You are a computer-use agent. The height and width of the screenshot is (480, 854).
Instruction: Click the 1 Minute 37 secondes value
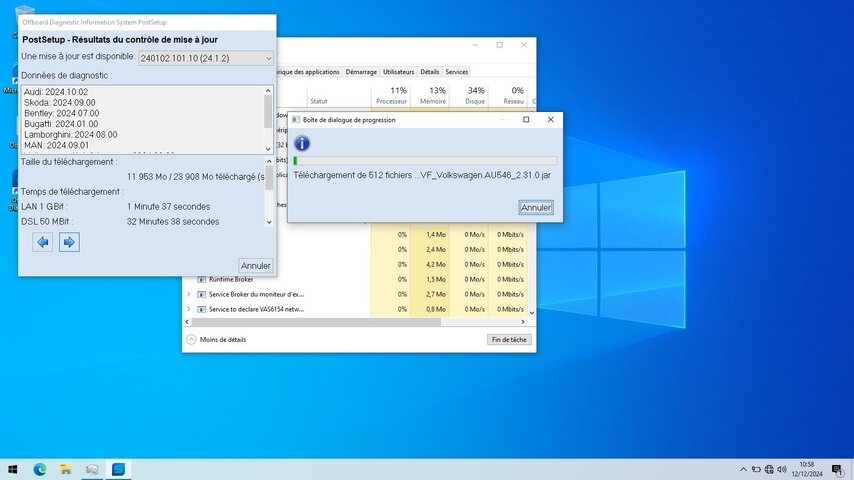pyautogui.click(x=168, y=206)
